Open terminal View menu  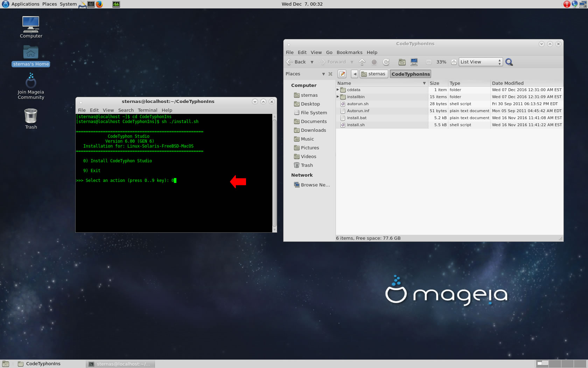108,110
